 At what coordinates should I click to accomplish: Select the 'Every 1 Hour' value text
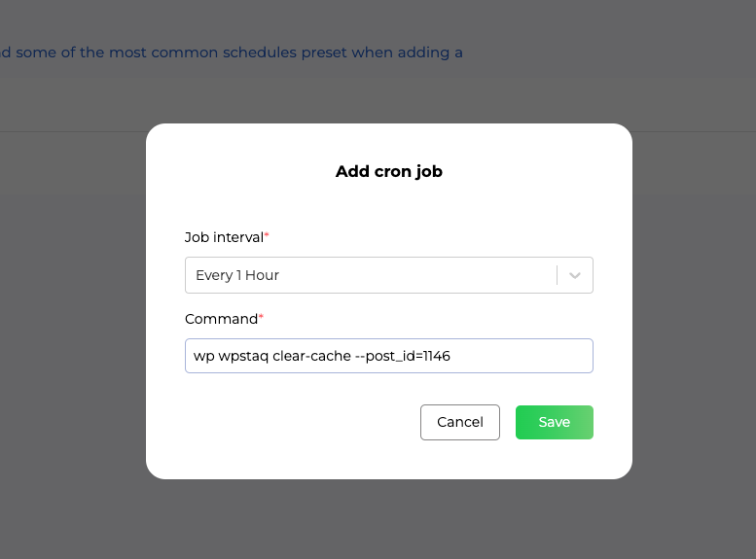pyautogui.click(x=237, y=275)
